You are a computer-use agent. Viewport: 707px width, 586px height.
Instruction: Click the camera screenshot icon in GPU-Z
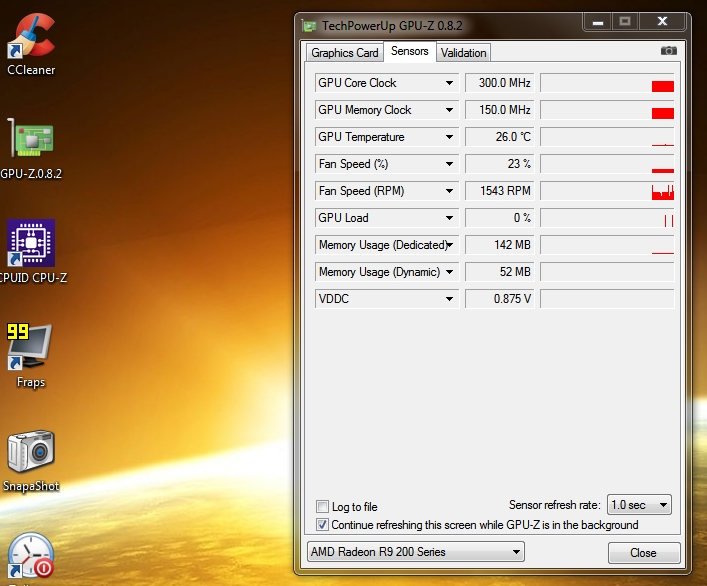click(x=669, y=50)
